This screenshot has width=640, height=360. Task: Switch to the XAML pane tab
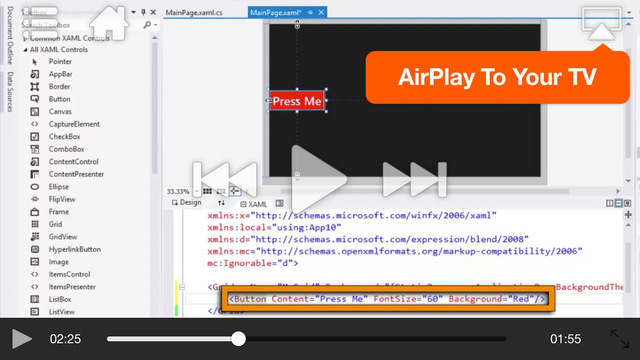253,204
